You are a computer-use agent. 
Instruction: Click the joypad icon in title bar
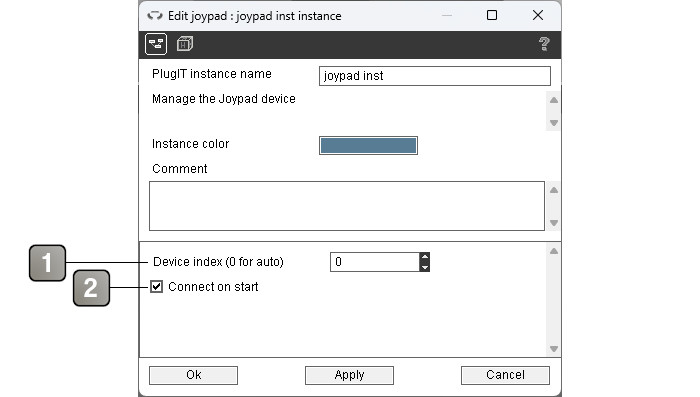pyautogui.click(x=155, y=16)
